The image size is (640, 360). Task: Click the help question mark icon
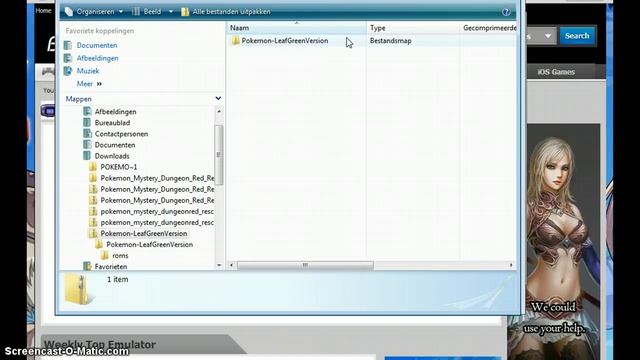(506, 12)
